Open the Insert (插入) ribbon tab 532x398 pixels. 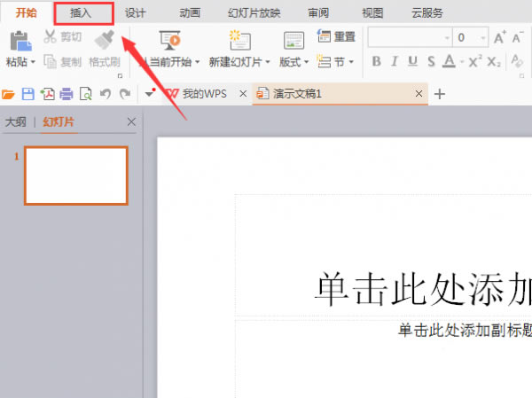81,13
